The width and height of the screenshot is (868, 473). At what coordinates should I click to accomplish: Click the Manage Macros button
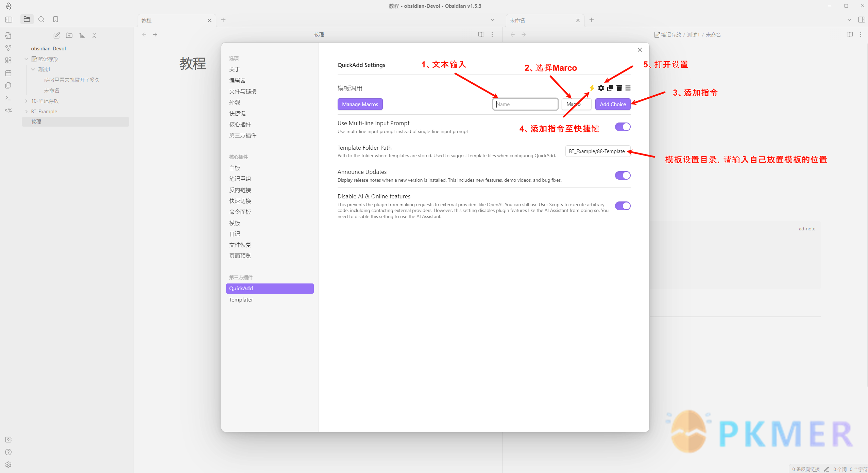coord(360,104)
